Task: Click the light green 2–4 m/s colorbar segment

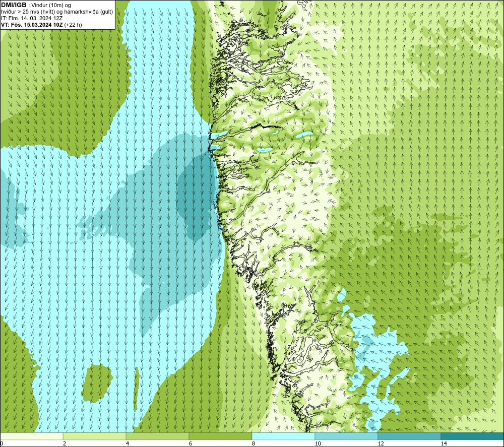Action: pyautogui.click(x=95, y=436)
